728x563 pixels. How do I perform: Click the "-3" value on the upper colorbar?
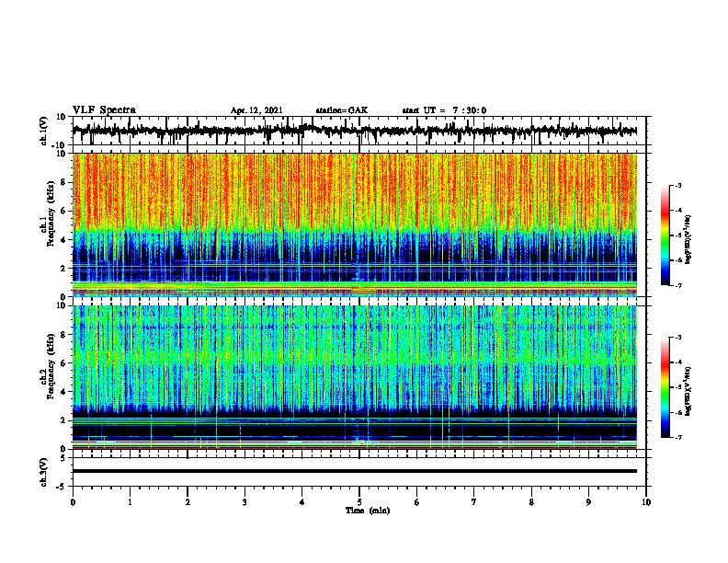(677, 186)
